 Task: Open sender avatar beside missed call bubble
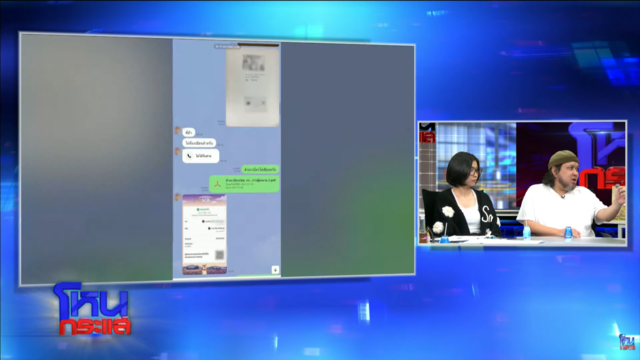coord(178,151)
